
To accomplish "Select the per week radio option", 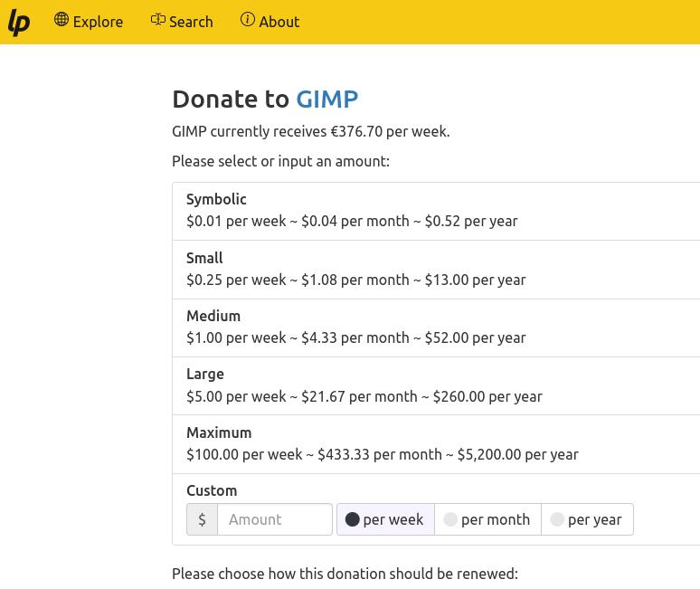I will (385, 519).
